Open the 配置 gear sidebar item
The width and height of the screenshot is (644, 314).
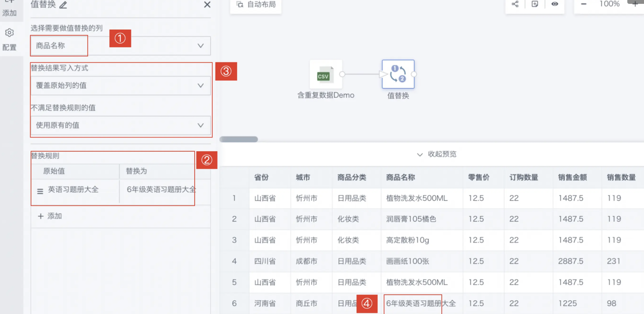[x=10, y=39]
